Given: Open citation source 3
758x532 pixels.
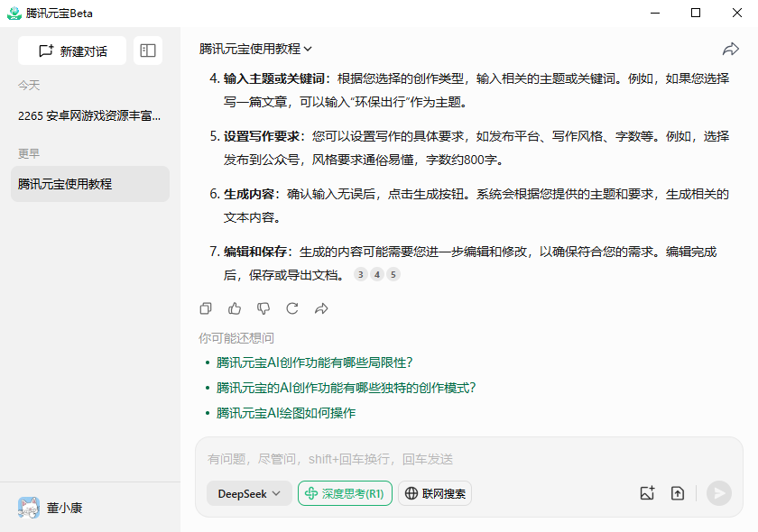Looking at the screenshot, I should pyautogui.click(x=360, y=274).
